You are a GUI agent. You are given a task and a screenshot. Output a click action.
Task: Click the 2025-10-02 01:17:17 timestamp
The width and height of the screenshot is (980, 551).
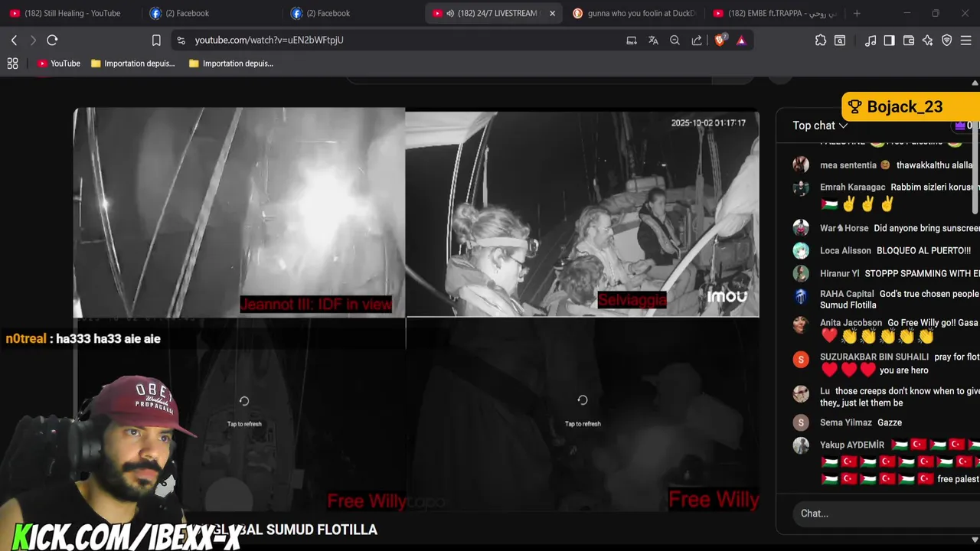point(708,122)
